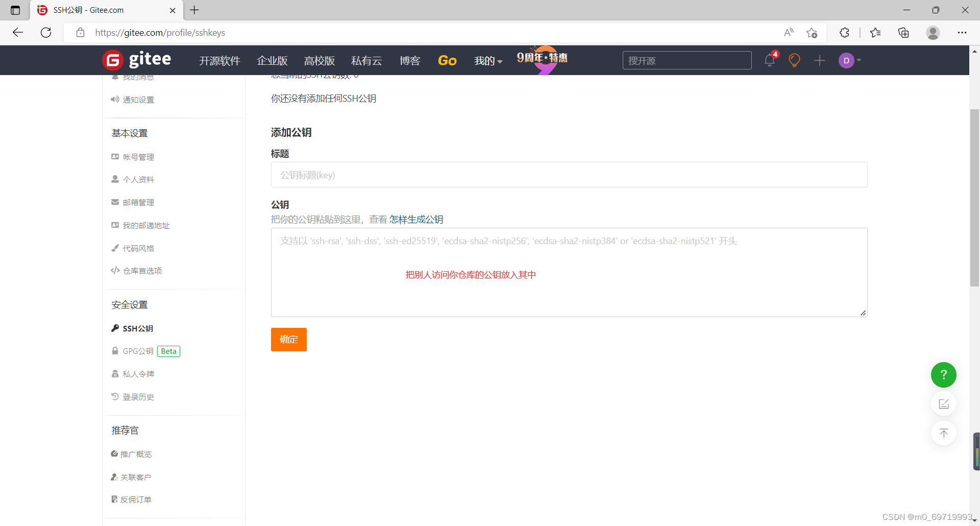Click the Gitee logo
Image resolution: width=980 pixels, height=526 pixels.
(x=136, y=60)
